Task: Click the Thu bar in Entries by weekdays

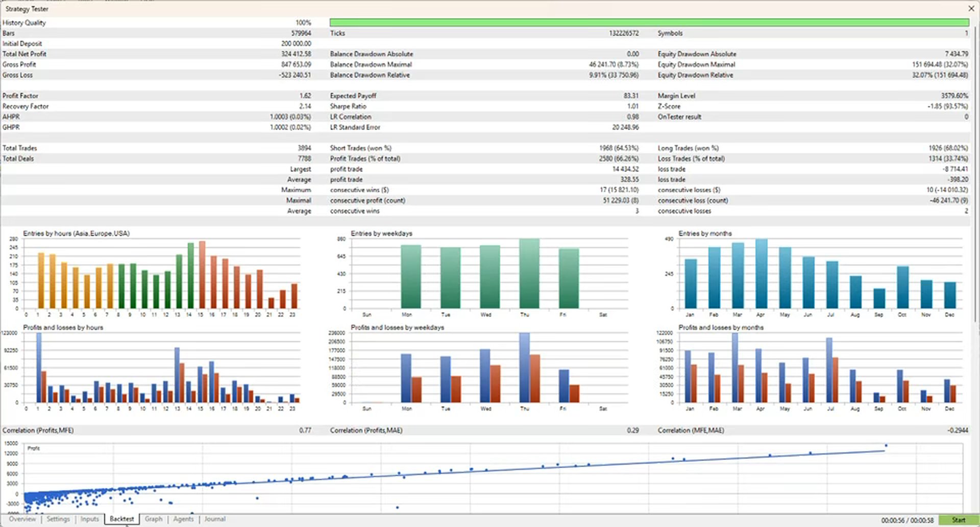Action: pos(529,273)
